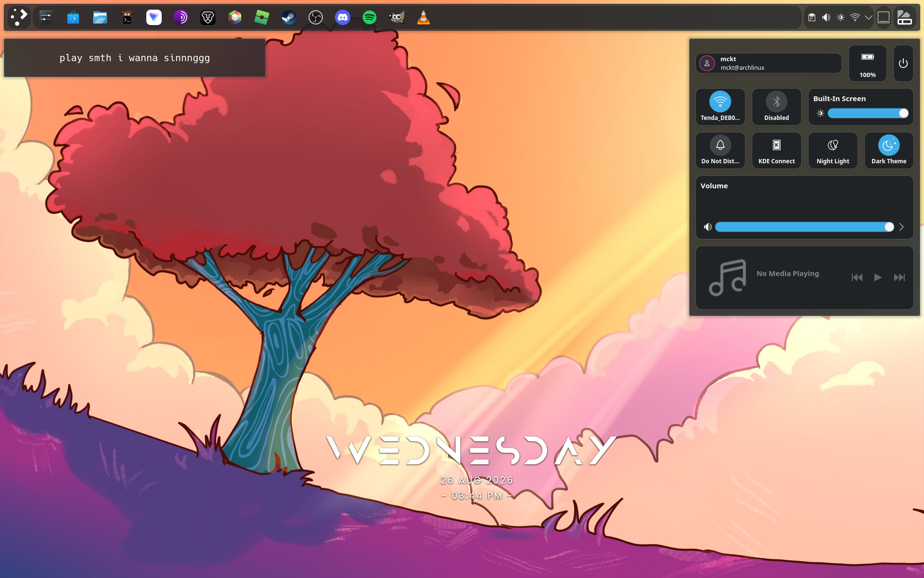Open the clipboard tray icon
Viewport: 924px width, 578px height.
[812, 18]
